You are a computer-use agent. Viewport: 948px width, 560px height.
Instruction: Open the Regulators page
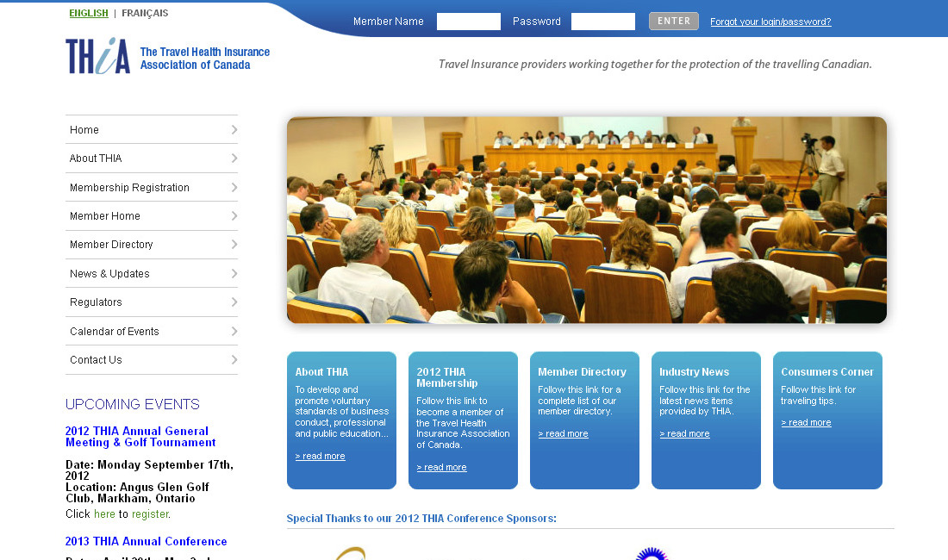[x=151, y=302]
